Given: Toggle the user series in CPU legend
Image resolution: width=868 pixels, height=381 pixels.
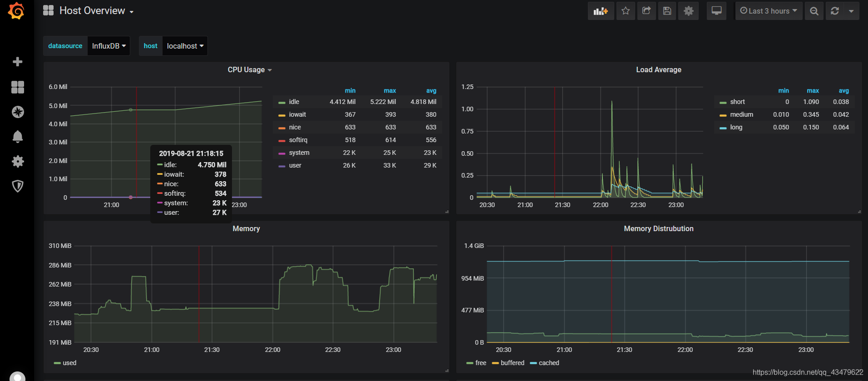Looking at the screenshot, I should click(x=295, y=165).
